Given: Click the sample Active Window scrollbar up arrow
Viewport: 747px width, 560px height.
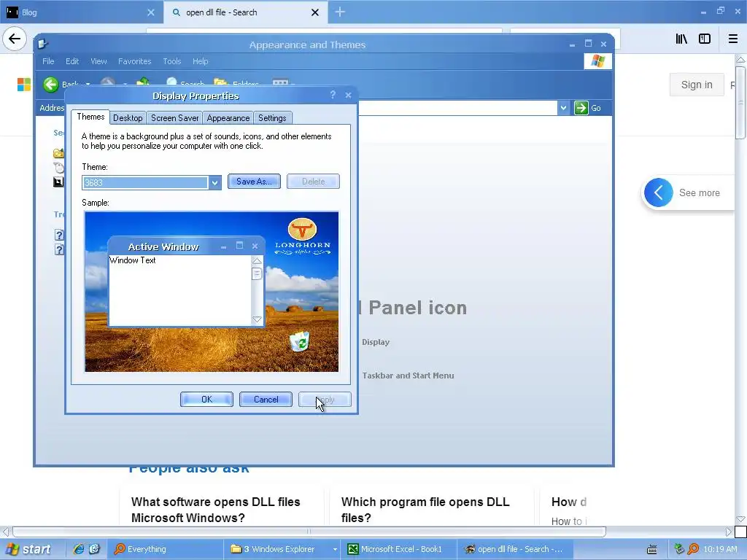Looking at the screenshot, I should tap(257, 261).
